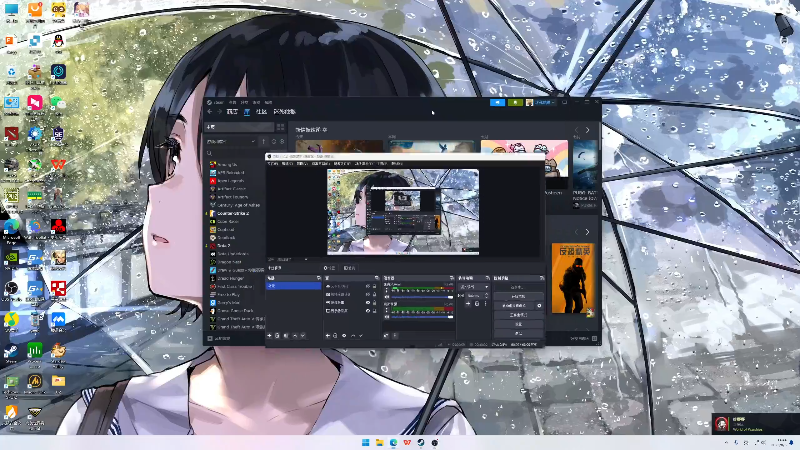Pop out the OBS Audio Mixer dock
The height and width of the screenshot is (450, 800).
coord(452,278)
